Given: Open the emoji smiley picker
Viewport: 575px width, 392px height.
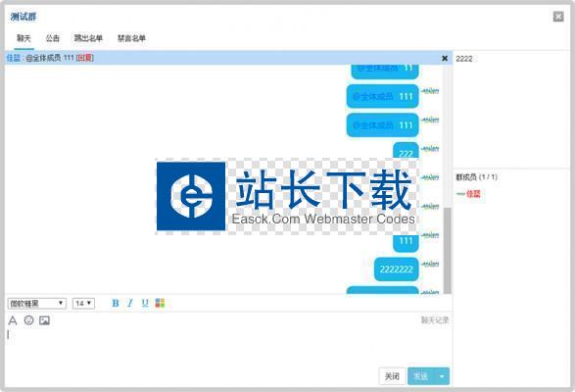Looking at the screenshot, I should pyautogui.click(x=28, y=320).
